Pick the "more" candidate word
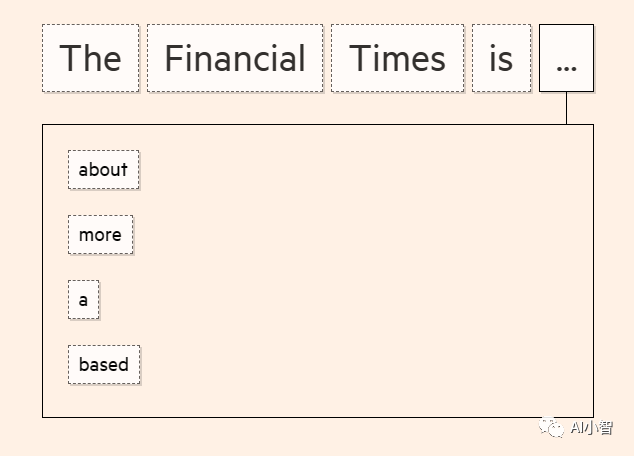This screenshot has width=634, height=456. click(100, 234)
